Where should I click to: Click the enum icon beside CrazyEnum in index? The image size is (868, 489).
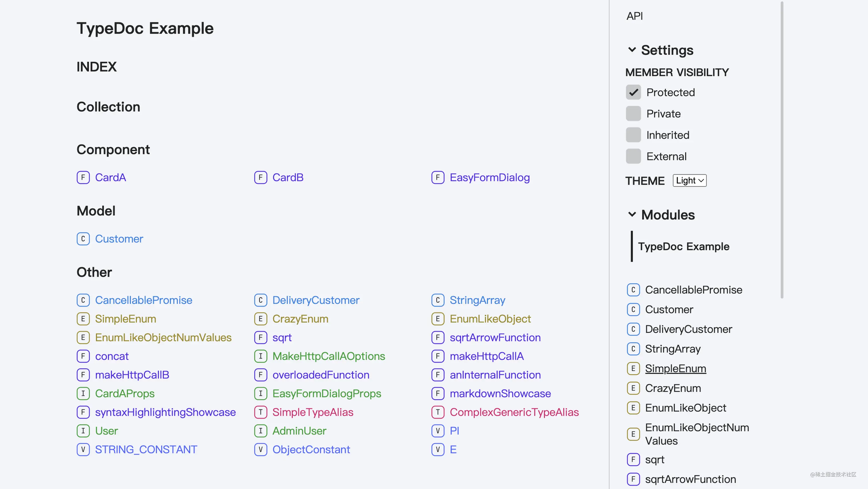[x=260, y=319]
